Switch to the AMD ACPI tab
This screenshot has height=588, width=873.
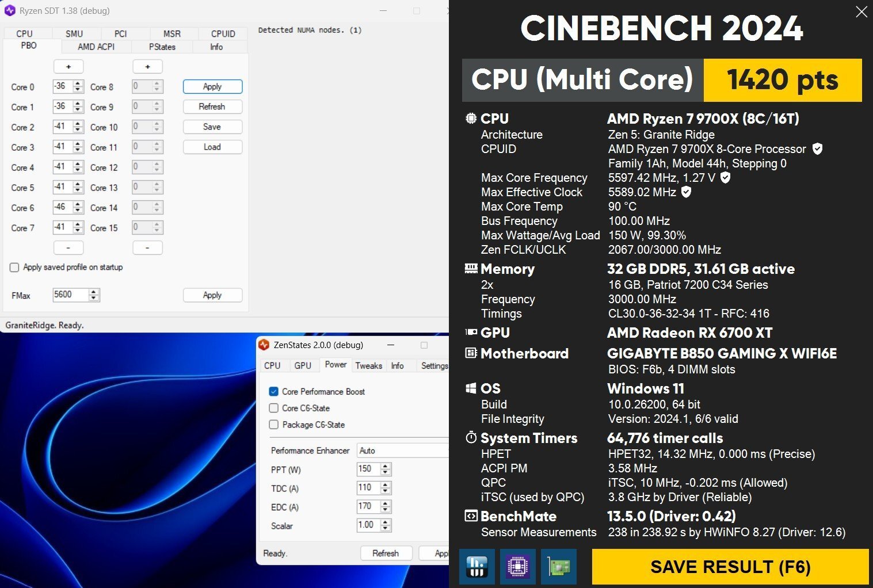(96, 47)
